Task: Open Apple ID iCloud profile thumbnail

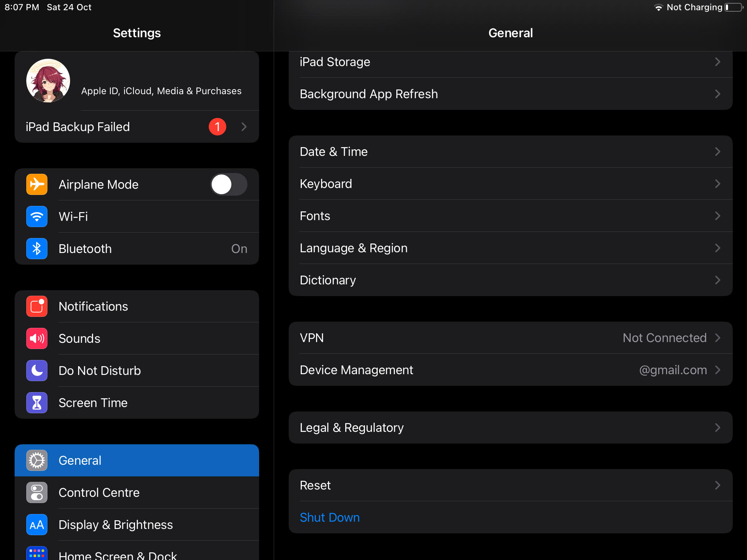Action: [x=48, y=81]
